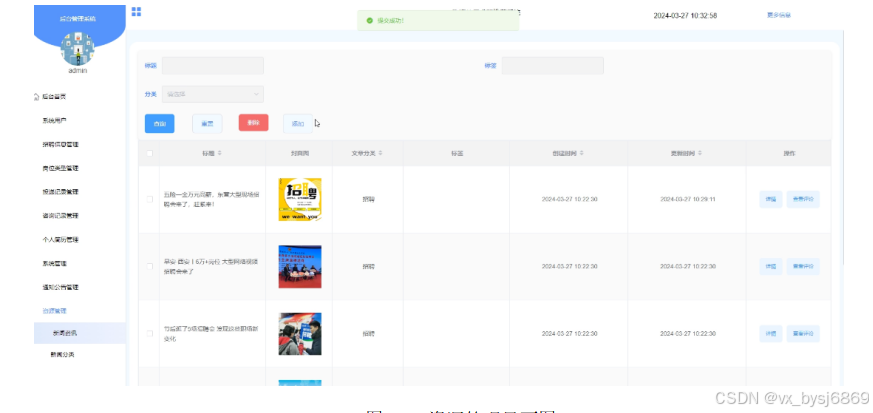Screen dimensions: 873x413
Task: Click the 封面图 column header
Action: click(299, 153)
